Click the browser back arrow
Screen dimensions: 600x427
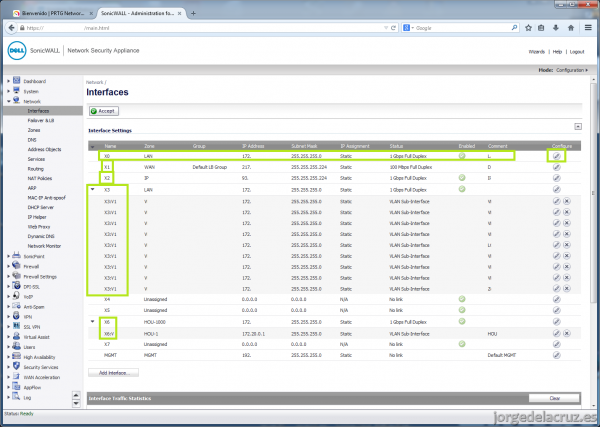coord(11,28)
